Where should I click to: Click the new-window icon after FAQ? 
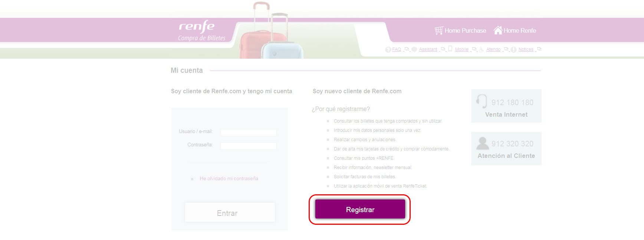coord(407,49)
